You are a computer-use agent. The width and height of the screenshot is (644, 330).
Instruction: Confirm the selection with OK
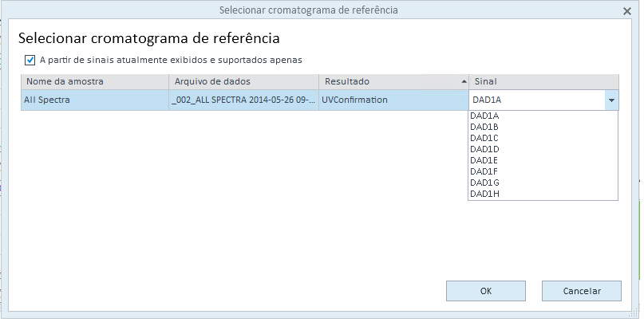tap(486, 291)
